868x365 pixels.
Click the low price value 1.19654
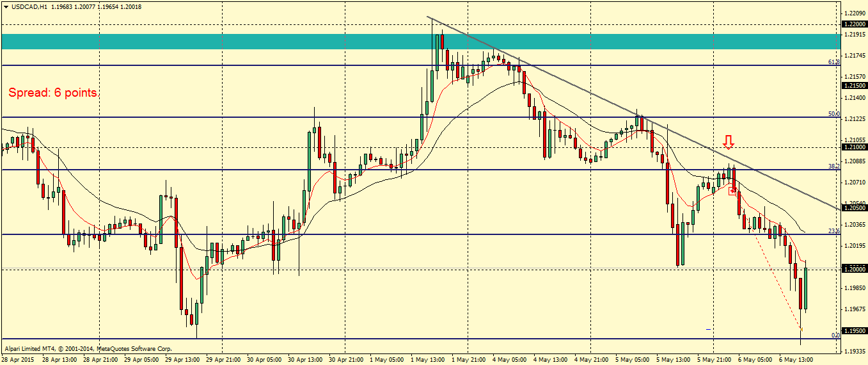[108, 7]
